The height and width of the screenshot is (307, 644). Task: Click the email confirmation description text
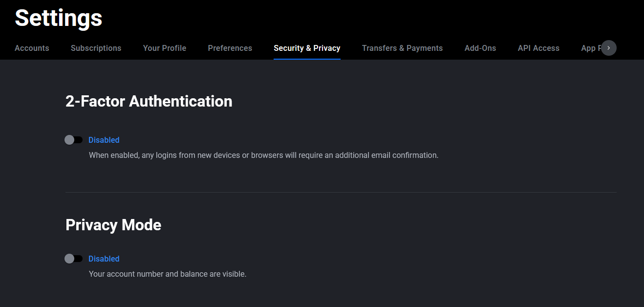coord(264,155)
